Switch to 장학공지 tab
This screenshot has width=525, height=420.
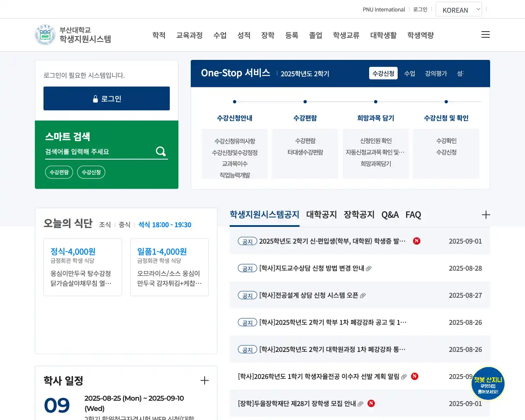click(359, 215)
